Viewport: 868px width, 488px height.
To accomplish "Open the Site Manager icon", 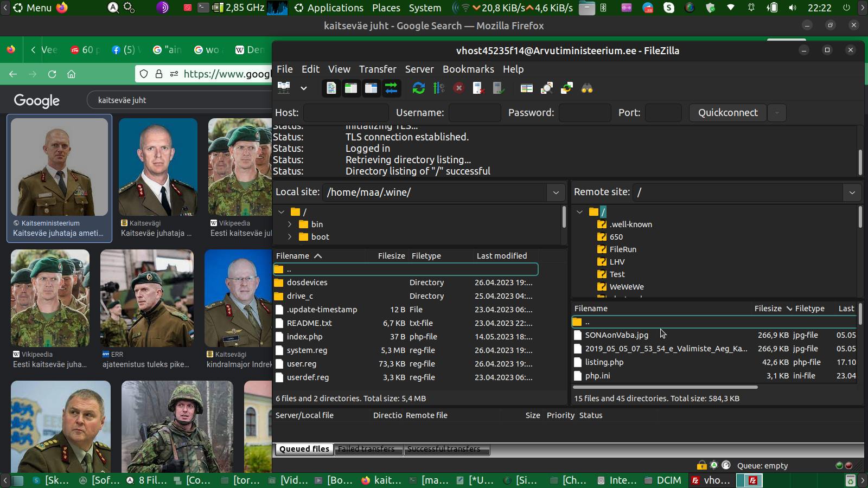I will pyautogui.click(x=284, y=88).
